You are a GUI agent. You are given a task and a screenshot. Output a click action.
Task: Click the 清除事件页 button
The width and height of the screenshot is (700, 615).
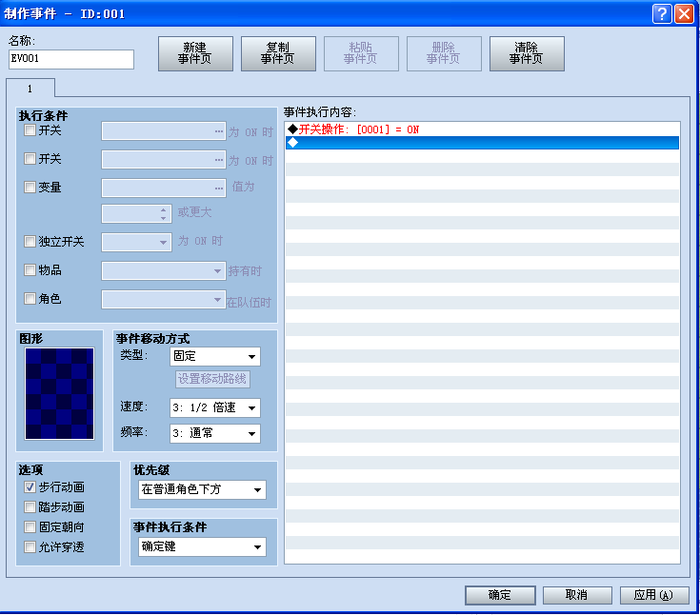point(527,53)
